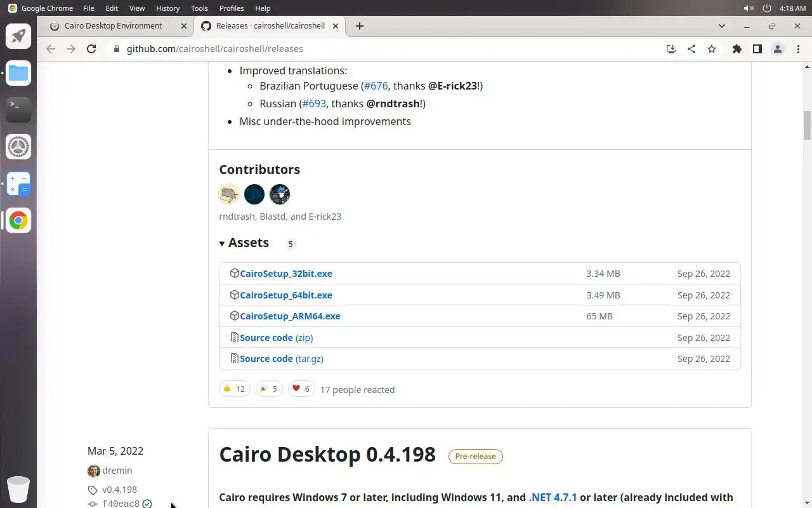812x508 pixels.
Task: Open the Help menu
Action: pos(263,8)
